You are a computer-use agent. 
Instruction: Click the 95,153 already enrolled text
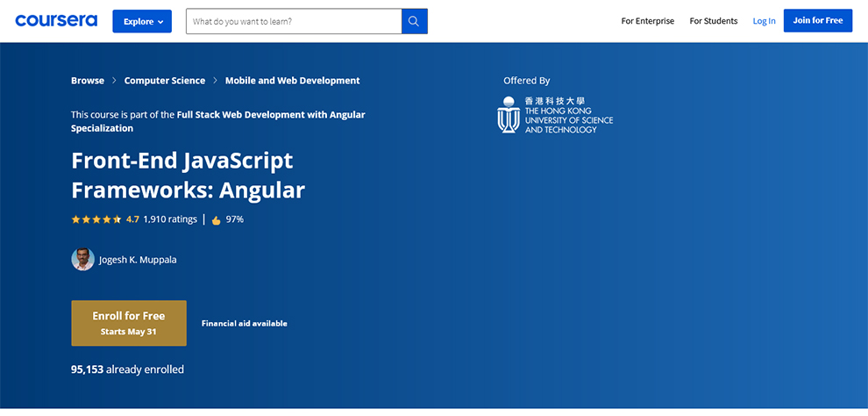pos(127,369)
